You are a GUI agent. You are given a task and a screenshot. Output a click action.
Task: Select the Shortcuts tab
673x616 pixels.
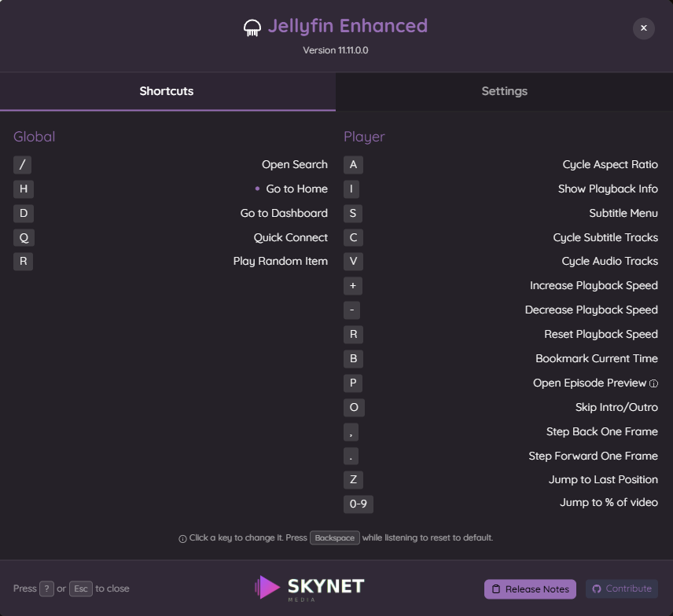click(167, 91)
